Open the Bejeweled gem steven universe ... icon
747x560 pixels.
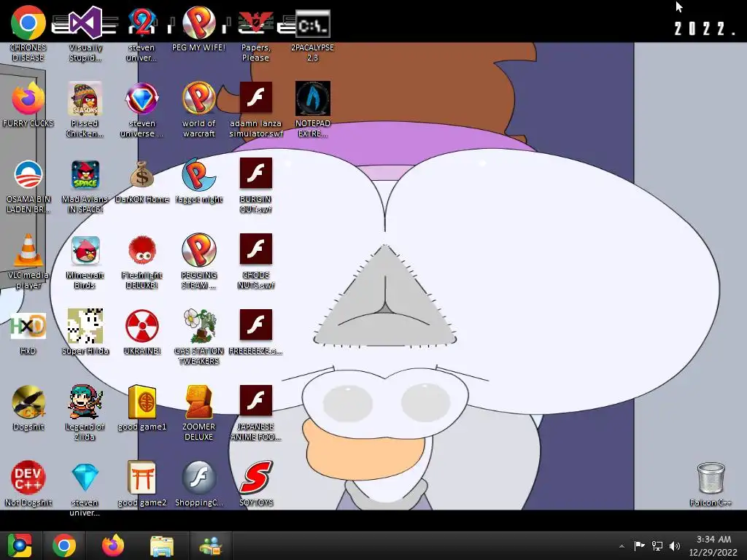(142, 98)
